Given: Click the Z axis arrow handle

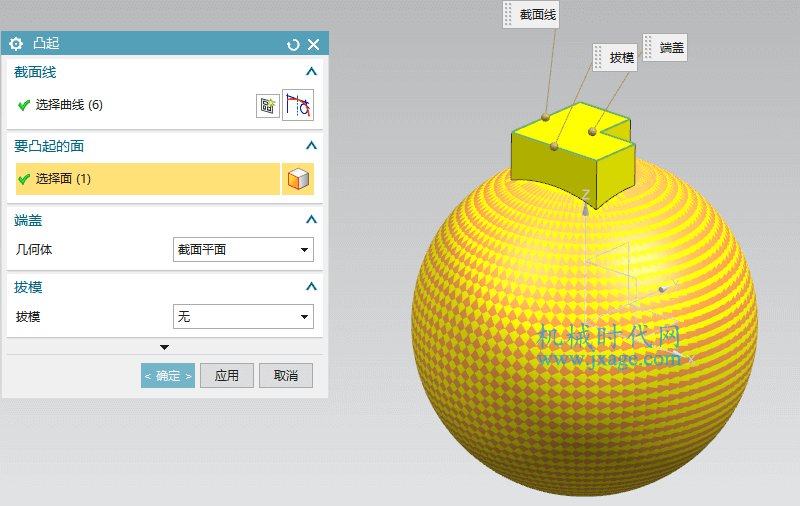Looking at the screenshot, I should tap(585, 208).
